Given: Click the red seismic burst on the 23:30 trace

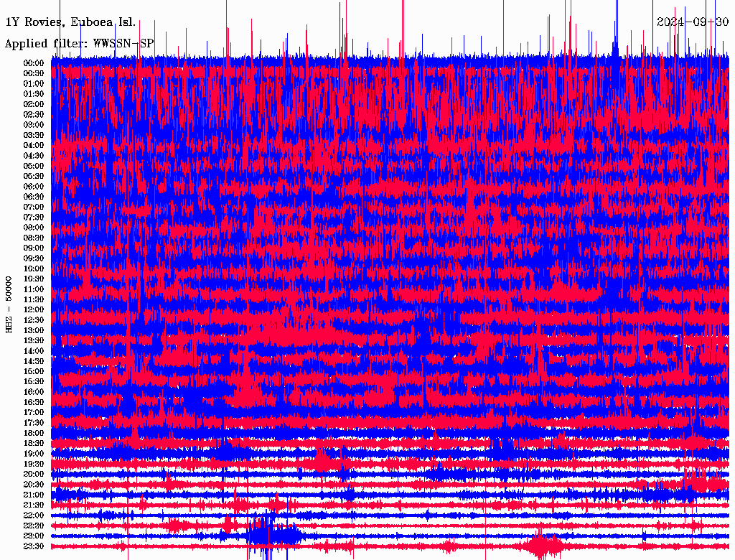Looking at the screenshot, I should pos(542,547).
